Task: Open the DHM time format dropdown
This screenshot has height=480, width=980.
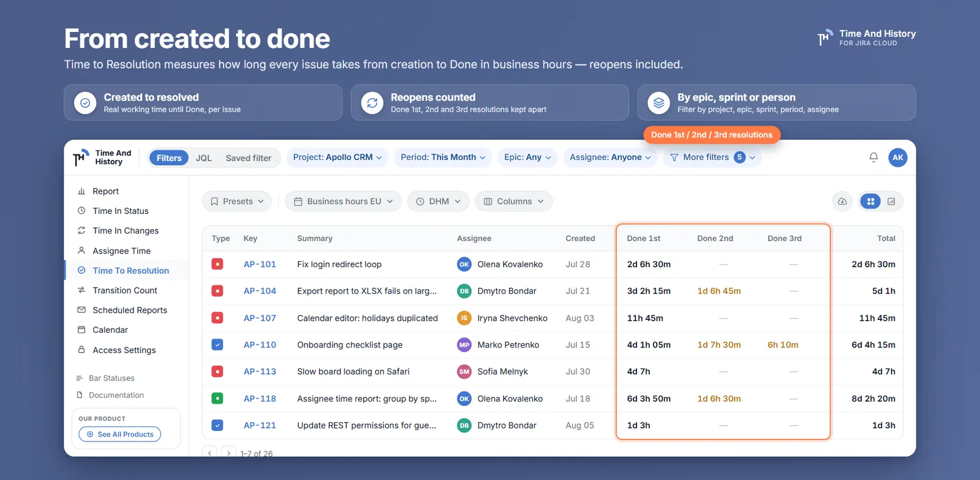Action: click(x=439, y=202)
